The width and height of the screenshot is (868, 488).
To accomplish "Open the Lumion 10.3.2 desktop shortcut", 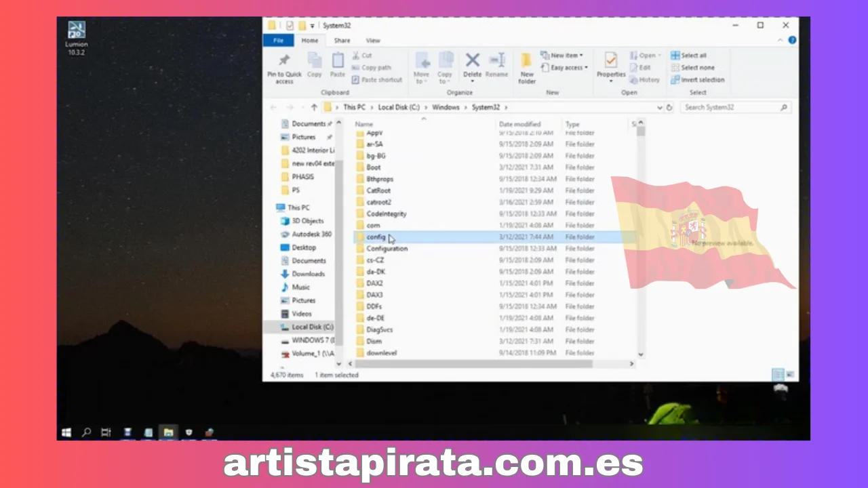I will tap(77, 39).
